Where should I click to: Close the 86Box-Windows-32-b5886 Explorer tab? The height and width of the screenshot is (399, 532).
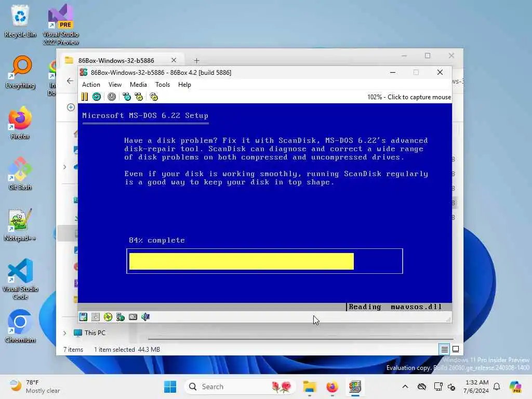point(174,60)
